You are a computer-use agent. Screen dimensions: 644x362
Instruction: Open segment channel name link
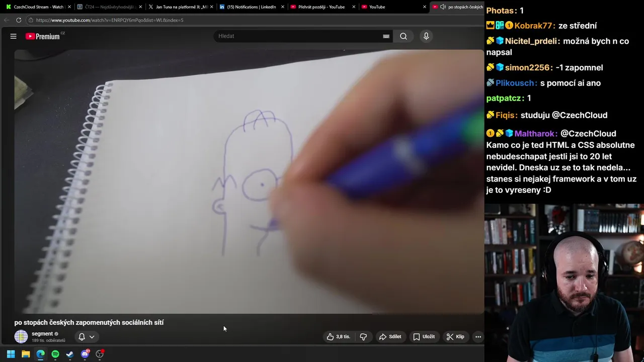point(42,334)
